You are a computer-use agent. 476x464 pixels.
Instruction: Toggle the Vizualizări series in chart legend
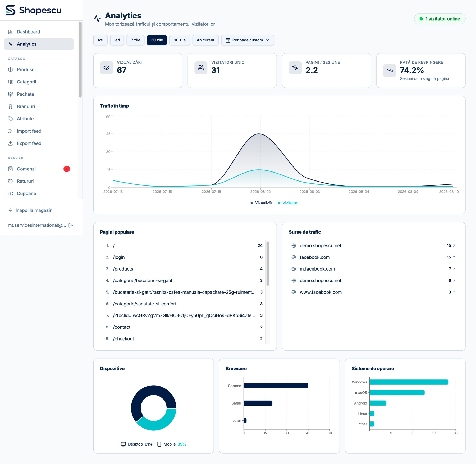[x=261, y=203]
